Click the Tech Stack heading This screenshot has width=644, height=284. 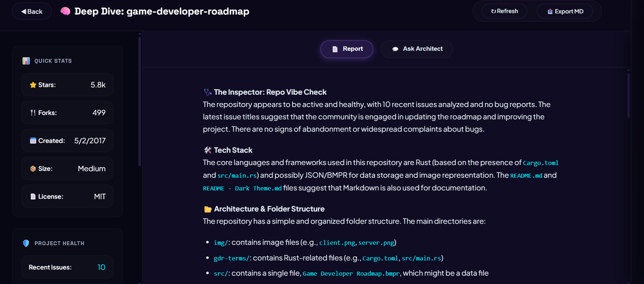click(x=233, y=150)
